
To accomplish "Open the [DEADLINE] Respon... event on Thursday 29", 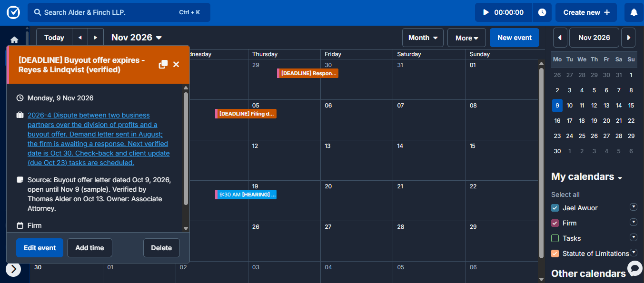I will 307,73.
